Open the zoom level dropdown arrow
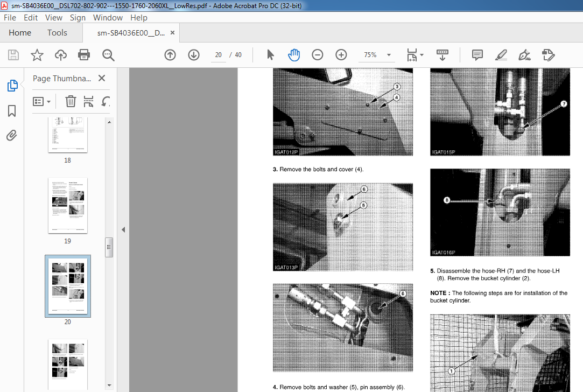This screenshot has height=392, width=583. pyautogui.click(x=389, y=55)
